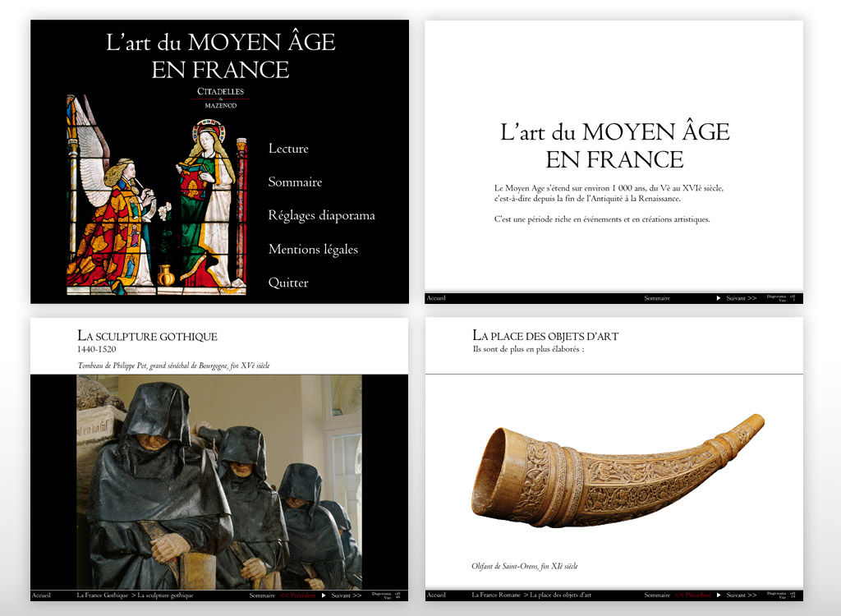Click the "Ils sont de plus en plus élaborés" text

tap(528, 349)
